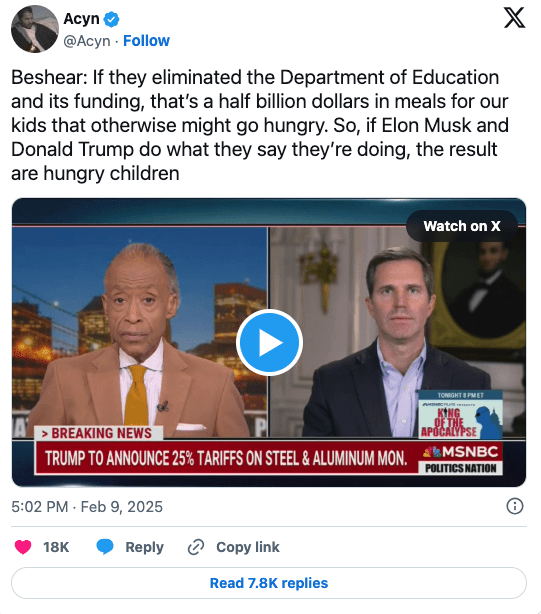
Task: Open Acyn's profile avatar
Action: point(35,29)
